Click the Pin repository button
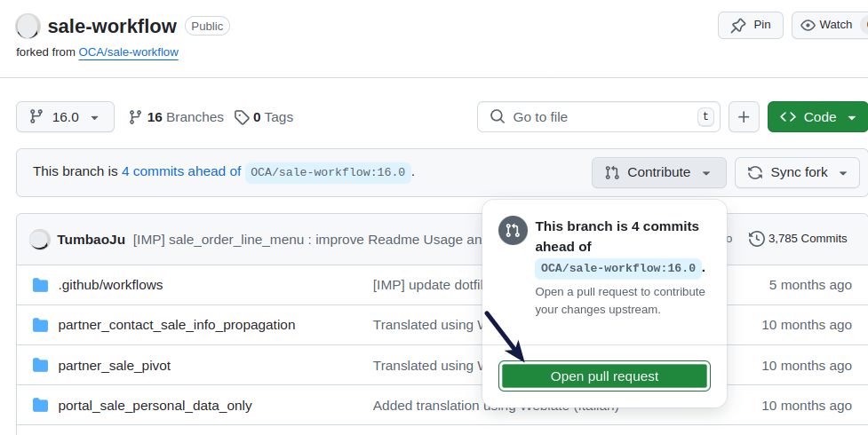This screenshot has height=435, width=868. (750, 25)
